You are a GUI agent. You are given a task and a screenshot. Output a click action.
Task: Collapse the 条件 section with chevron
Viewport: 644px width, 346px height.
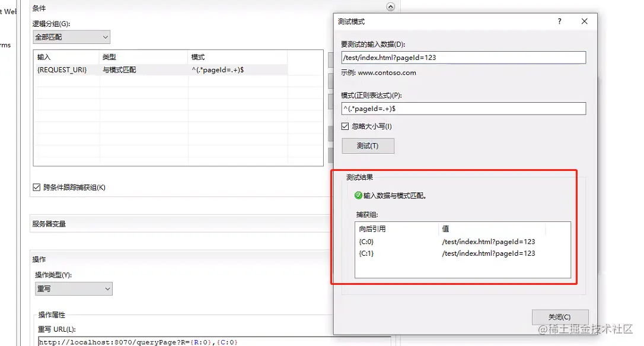[390, 7]
